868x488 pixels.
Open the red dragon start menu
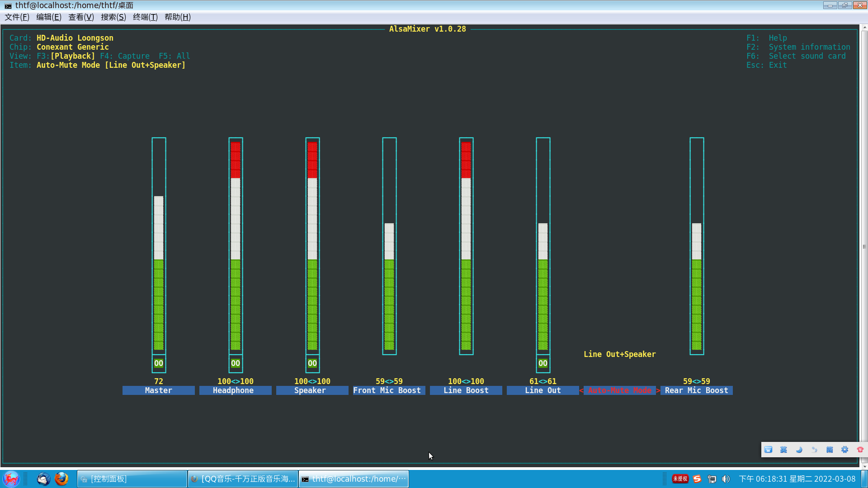[11, 479]
